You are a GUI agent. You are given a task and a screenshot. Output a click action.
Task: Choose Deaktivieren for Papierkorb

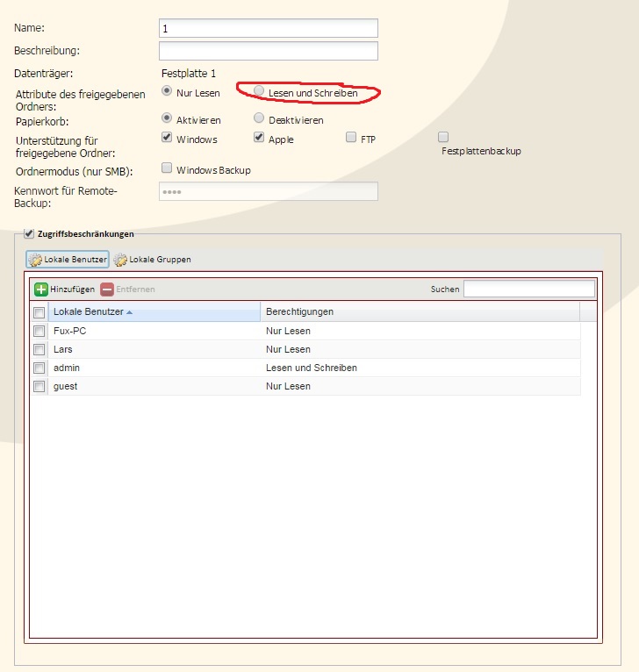click(259, 118)
